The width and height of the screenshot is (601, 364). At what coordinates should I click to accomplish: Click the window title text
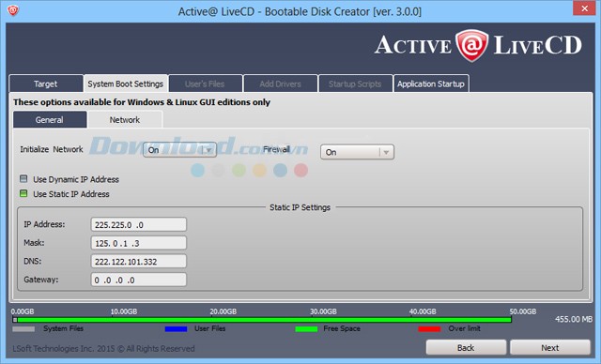tap(300, 11)
